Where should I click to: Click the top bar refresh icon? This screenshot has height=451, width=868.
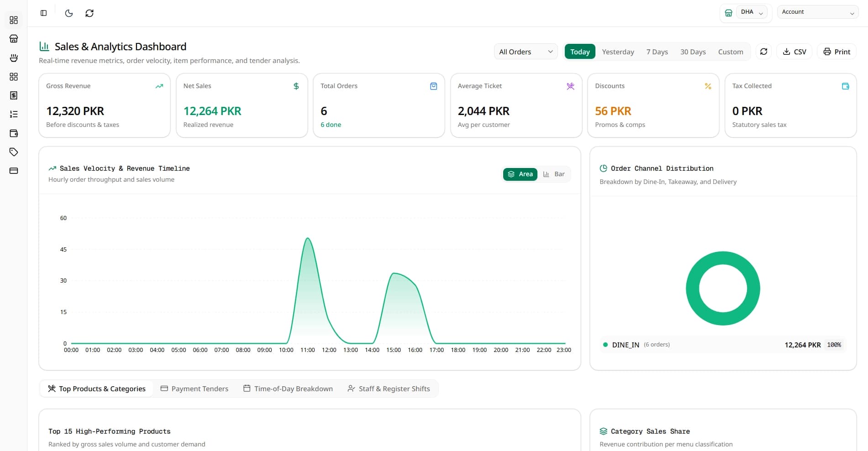pyautogui.click(x=89, y=13)
